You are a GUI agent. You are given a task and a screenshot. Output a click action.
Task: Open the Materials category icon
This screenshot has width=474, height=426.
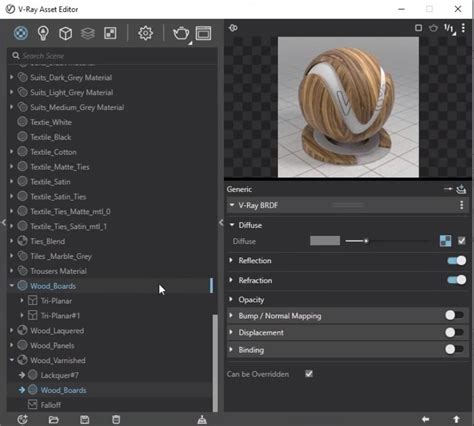21,33
